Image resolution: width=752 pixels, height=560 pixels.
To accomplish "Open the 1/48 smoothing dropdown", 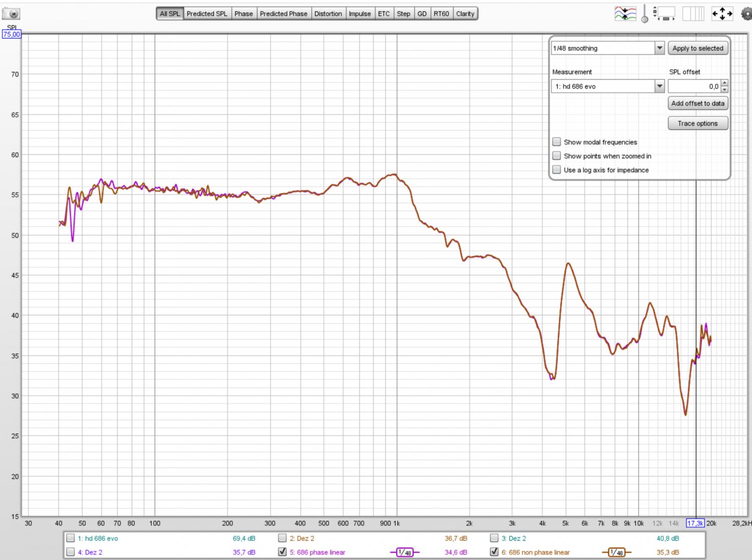I will [x=608, y=48].
